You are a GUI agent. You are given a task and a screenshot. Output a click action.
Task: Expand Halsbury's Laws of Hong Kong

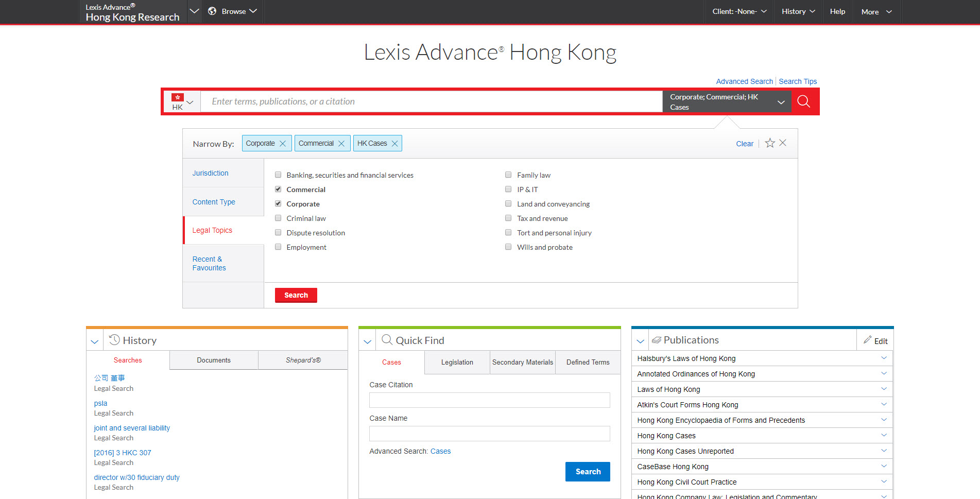pyautogui.click(x=884, y=358)
